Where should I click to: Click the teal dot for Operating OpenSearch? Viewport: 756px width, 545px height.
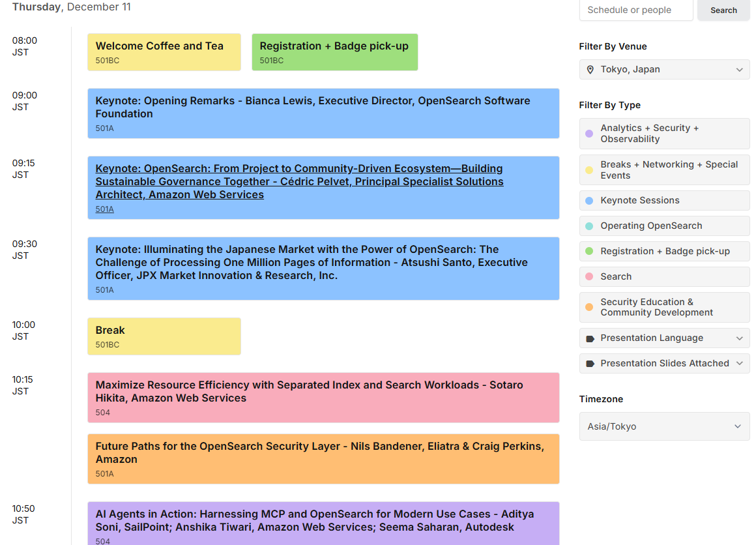589,226
